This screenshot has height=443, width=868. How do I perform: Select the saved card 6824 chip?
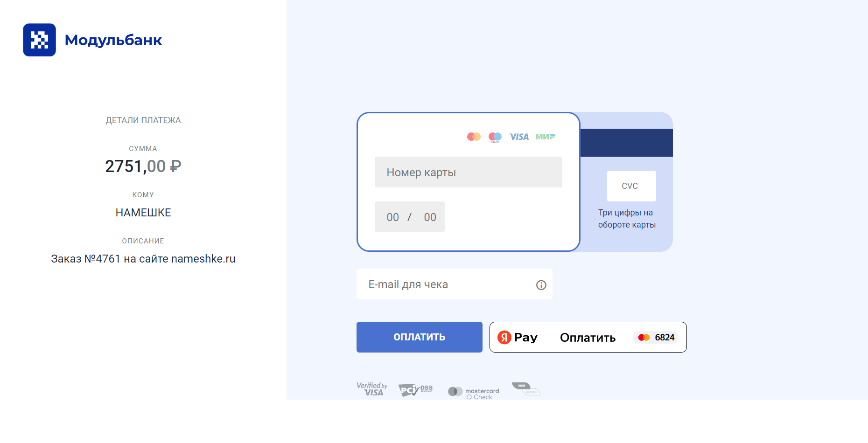(x=656, y=337)
